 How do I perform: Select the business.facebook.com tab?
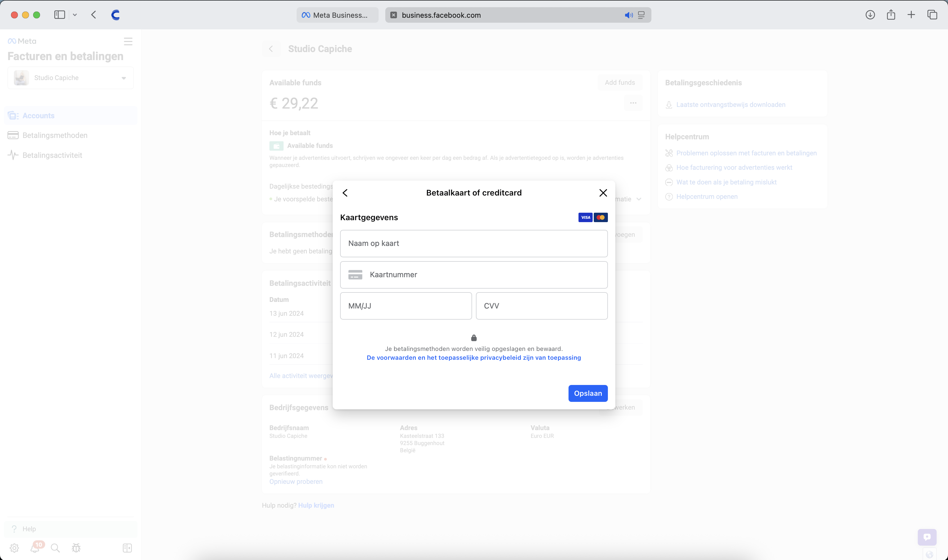[518, 15]
